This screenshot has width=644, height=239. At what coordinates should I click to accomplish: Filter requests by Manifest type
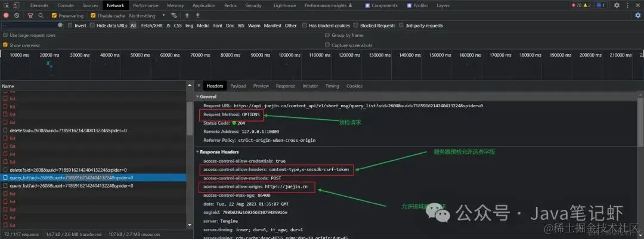pos(273,26)
